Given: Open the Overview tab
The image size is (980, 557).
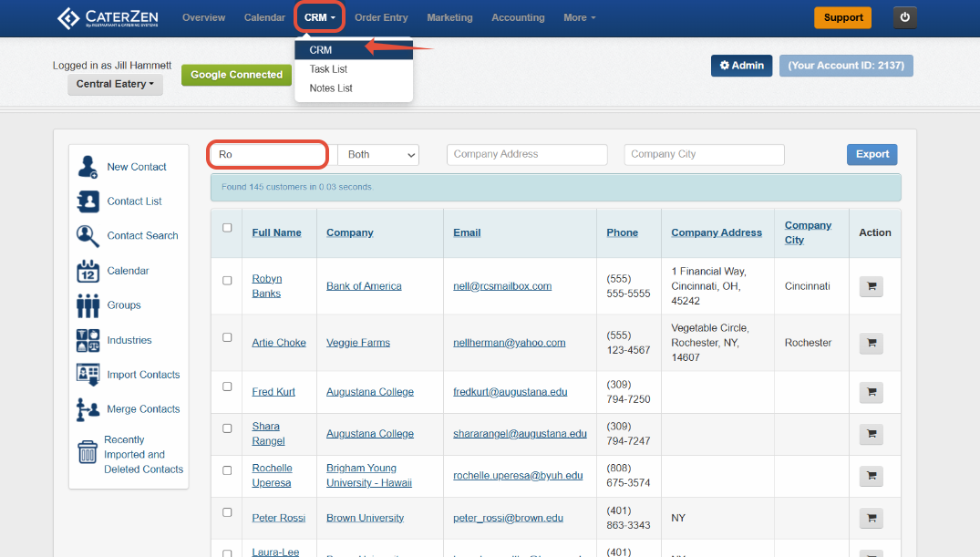Looking at the screenshot, I should point(204,17).
